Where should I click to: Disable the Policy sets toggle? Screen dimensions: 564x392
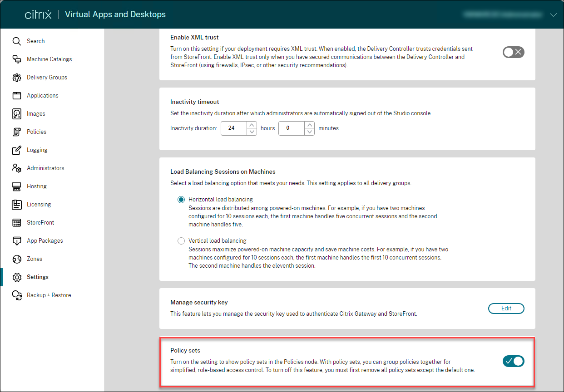(513, 361)
